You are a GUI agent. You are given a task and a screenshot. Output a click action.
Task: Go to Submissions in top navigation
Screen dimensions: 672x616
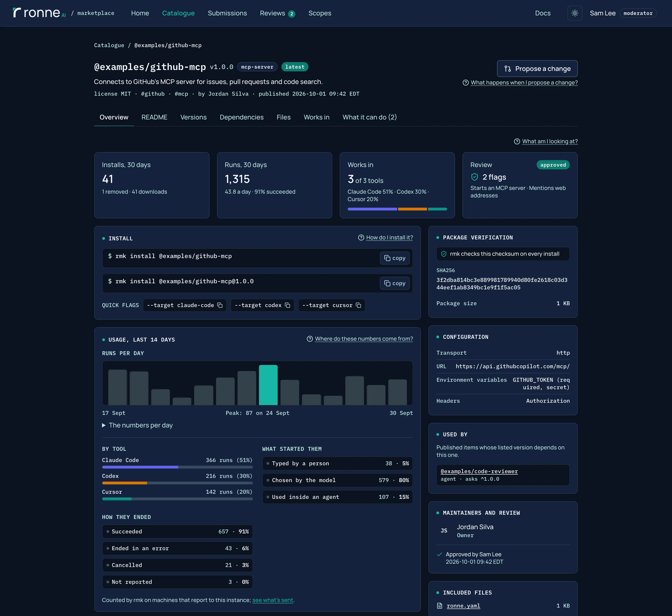(x=227, y=13)
